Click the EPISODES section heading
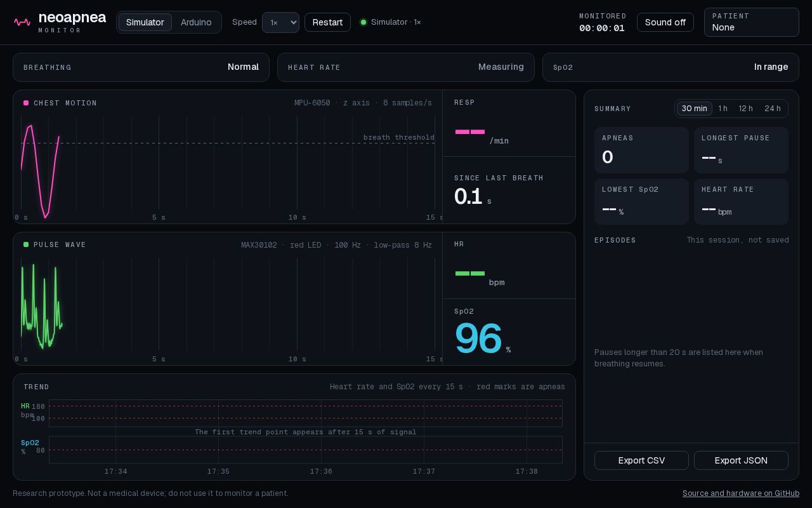 click(615, 240)
